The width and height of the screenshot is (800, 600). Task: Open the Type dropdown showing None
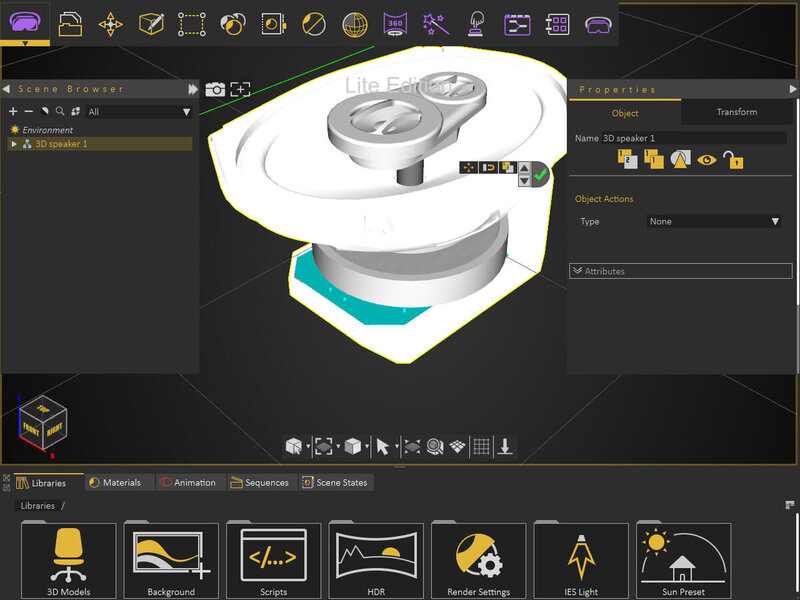coord(713,221)
